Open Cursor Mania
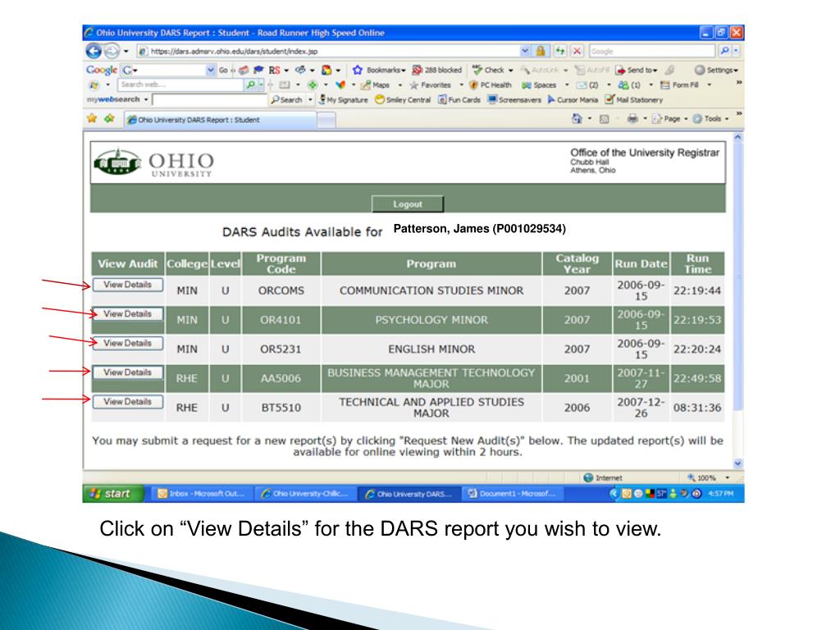The image size is (840, 630). [x=573, y=99]
